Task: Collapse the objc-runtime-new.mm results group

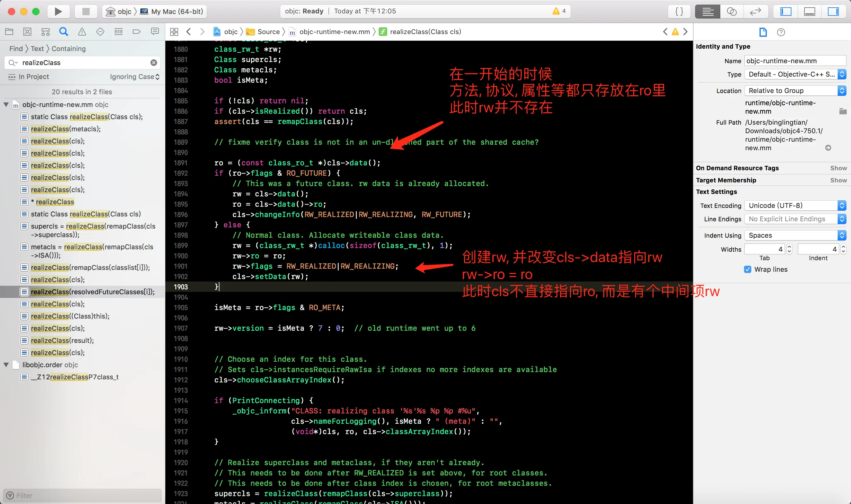Action: [6, 105]
